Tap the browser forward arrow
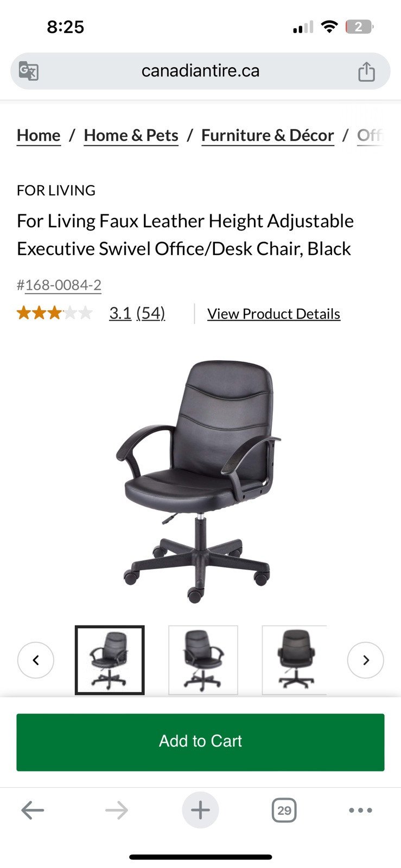The image size is (401, 868). tap(117, 810)
